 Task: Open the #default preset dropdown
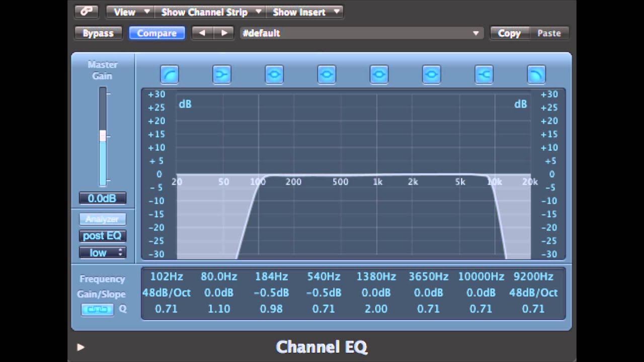click(x=361, y=33)
